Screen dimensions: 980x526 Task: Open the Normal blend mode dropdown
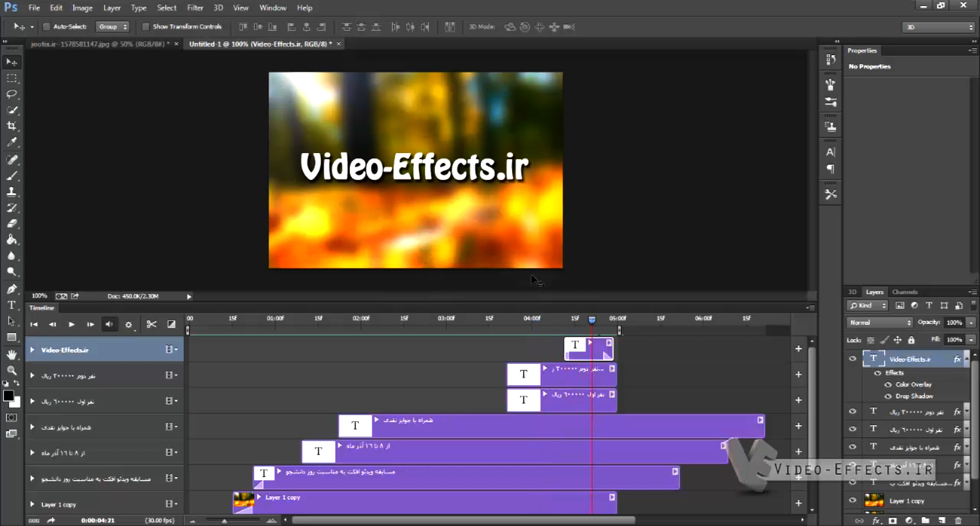click(x=880, y=323)
